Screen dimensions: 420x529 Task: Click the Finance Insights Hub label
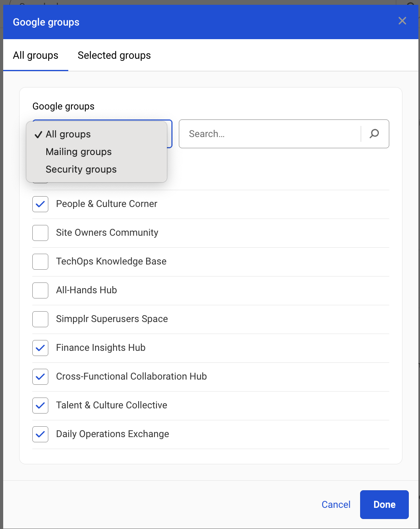click(x=101, y=348)
